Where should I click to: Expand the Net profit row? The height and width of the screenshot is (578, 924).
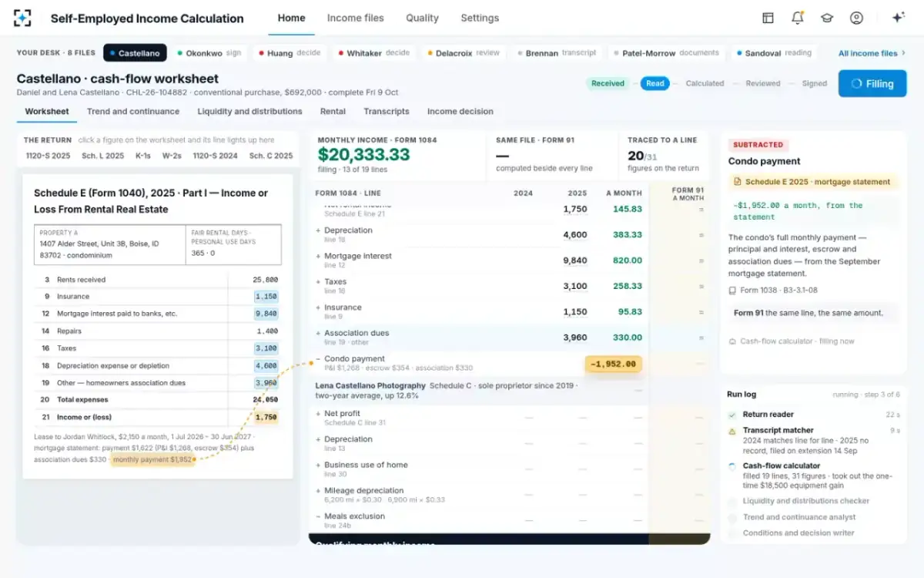(x=318, y=414)
